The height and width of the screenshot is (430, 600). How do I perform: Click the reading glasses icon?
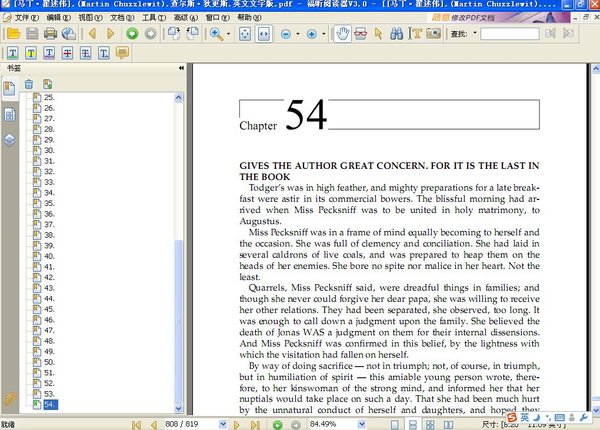pos(360,34)
